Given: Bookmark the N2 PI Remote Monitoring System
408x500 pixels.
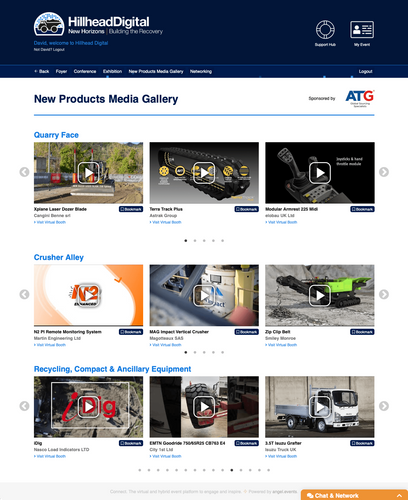Looking at the screenshot, I should coord(131,332).
